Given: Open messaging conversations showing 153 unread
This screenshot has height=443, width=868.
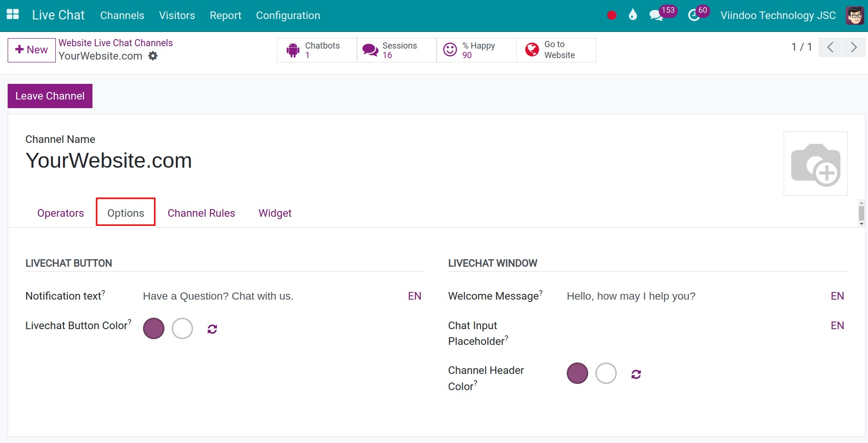Looking at the screenshot, I should tap(656, 15).
